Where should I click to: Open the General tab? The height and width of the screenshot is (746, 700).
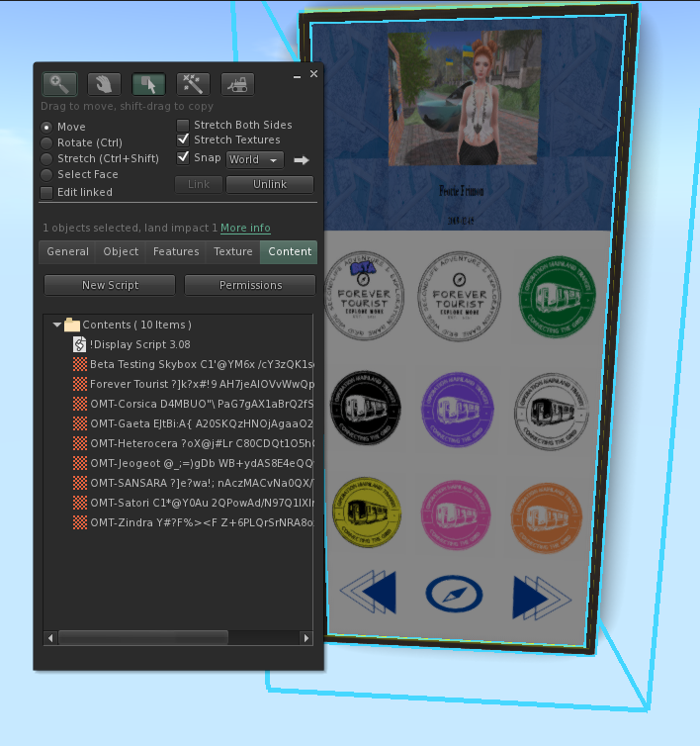coord(67,251)
